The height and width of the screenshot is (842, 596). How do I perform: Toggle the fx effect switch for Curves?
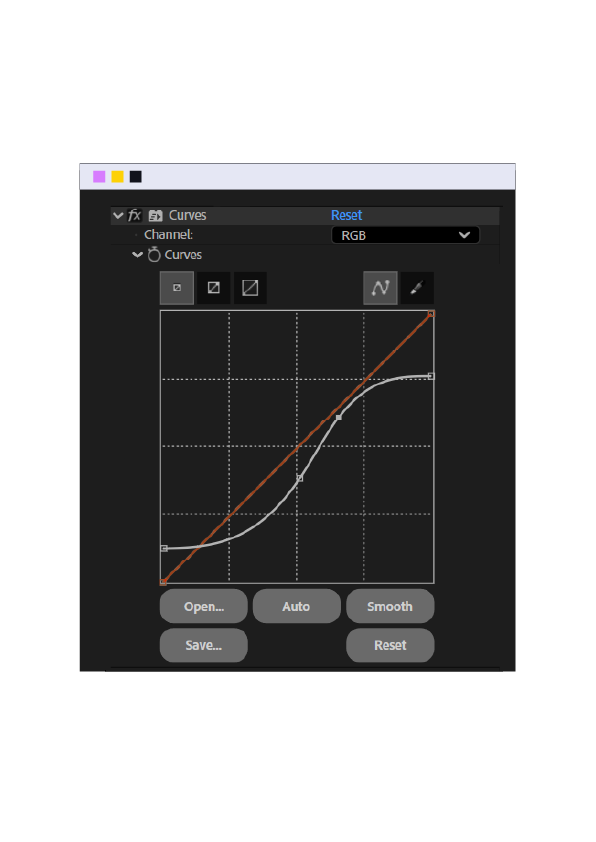point(134,215)
